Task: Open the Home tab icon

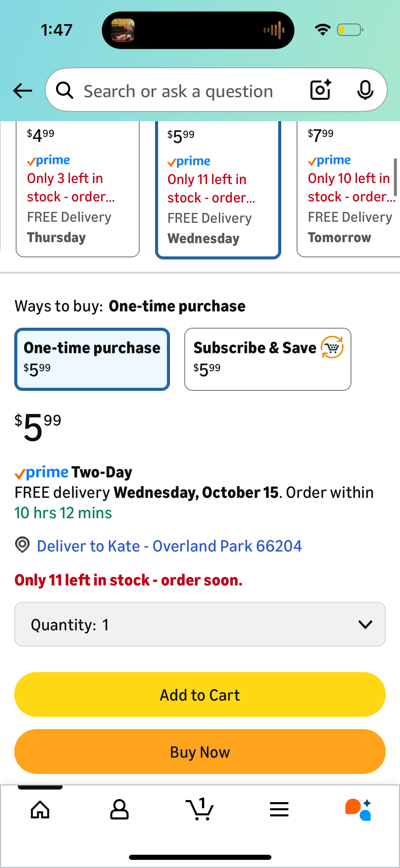Action: [x=40, y=810]
